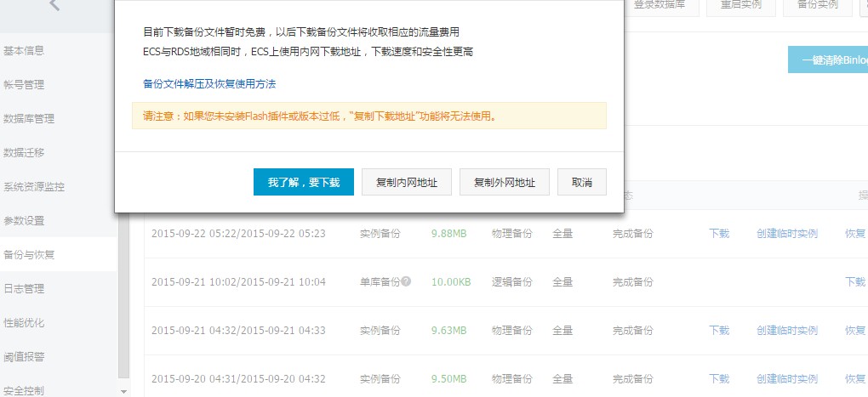
Task: Click the 复制内网地址 button
Action: coord(406,182)
